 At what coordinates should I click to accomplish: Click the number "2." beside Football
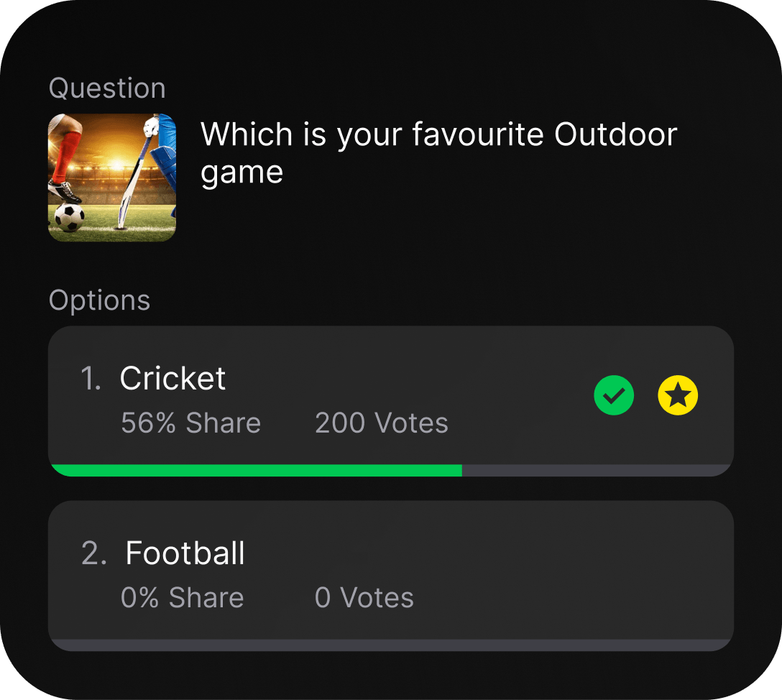pos(94,553)
